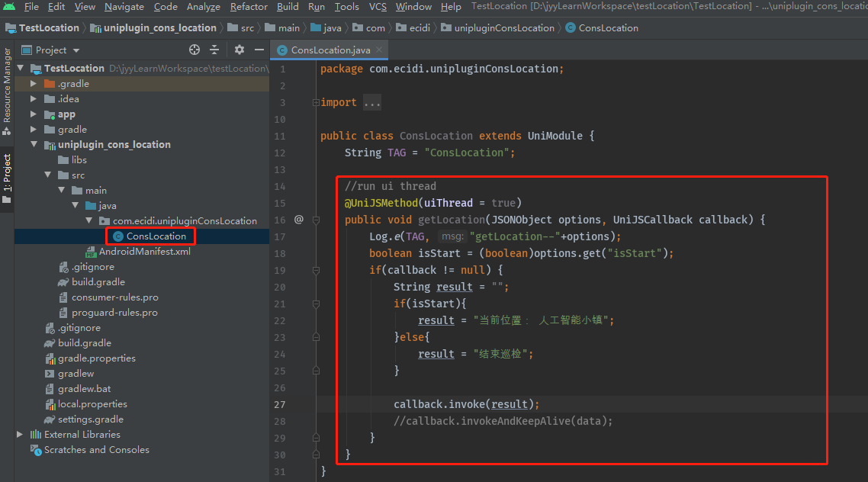Select the libs folder

(72, 160)
